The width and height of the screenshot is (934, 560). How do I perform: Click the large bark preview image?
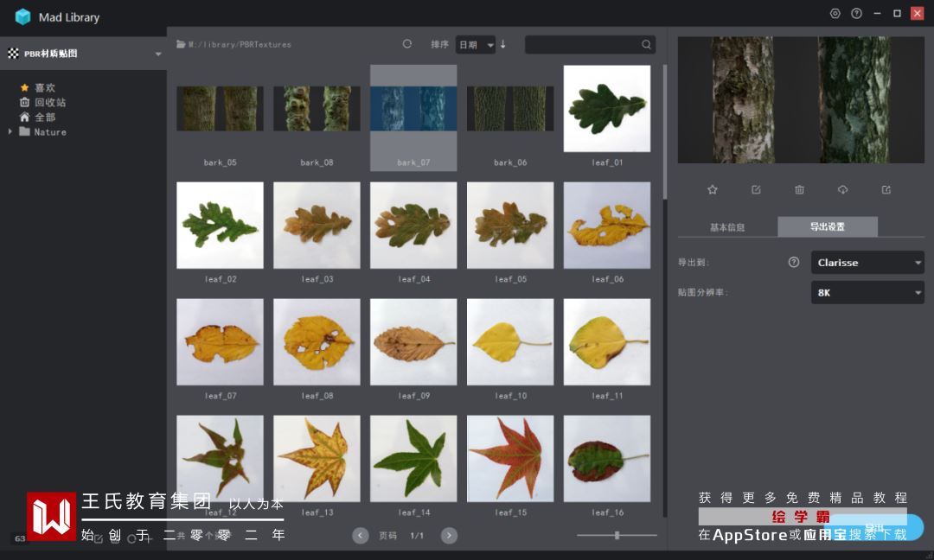[801, 100]
